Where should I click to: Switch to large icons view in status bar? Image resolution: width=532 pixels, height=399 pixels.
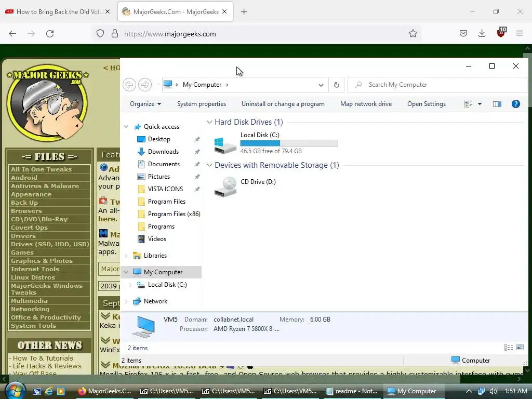520,347
